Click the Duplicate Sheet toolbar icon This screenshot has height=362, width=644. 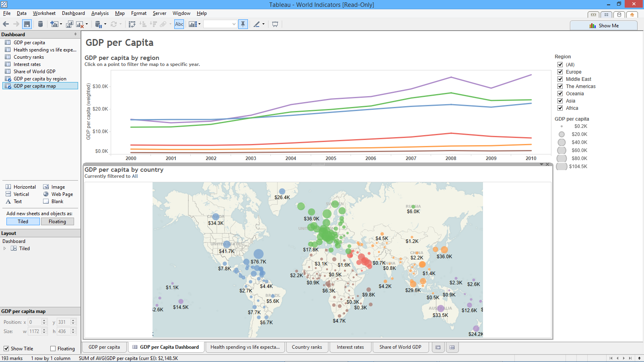70,24
